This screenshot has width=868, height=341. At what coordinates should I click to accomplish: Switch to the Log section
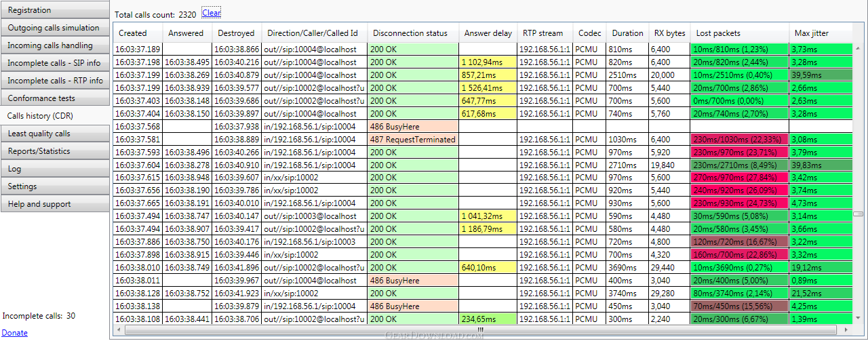tap(55, 169)
